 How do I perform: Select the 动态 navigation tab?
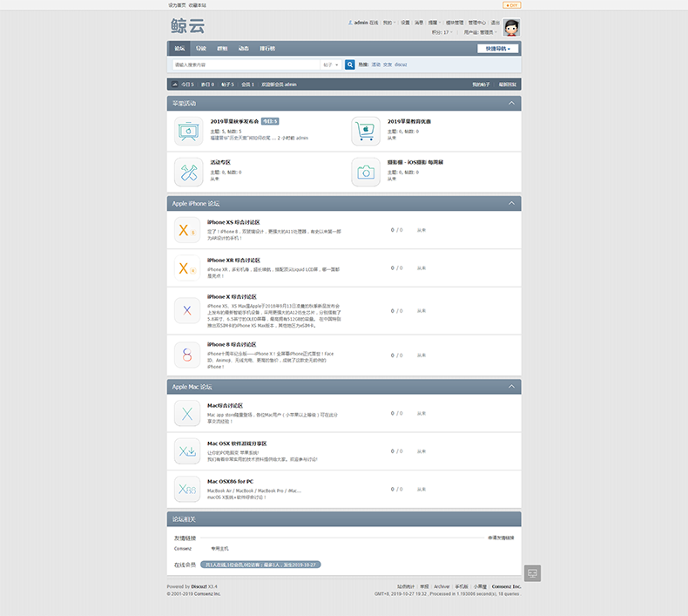point(244,48)
